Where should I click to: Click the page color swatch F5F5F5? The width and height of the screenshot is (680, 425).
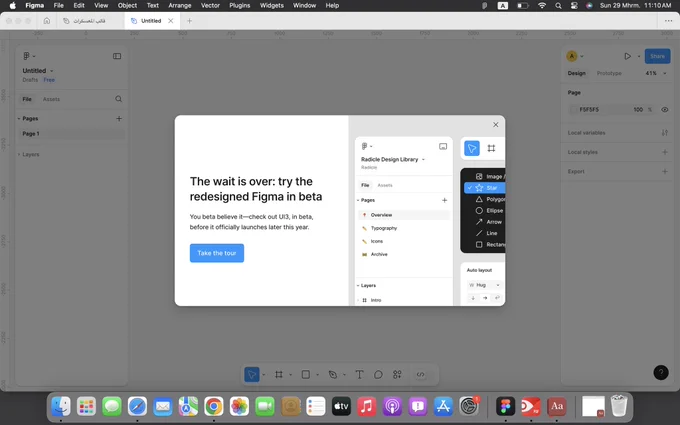574,110
